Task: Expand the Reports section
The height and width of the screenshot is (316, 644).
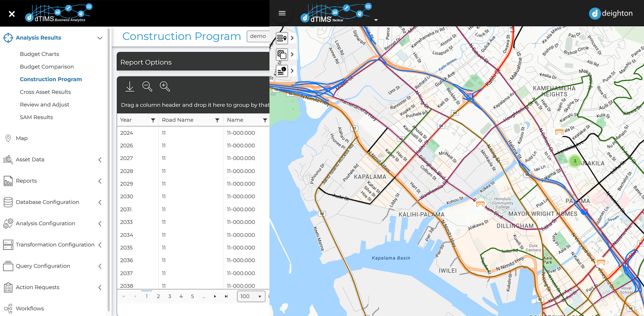Action: (100, 181)
